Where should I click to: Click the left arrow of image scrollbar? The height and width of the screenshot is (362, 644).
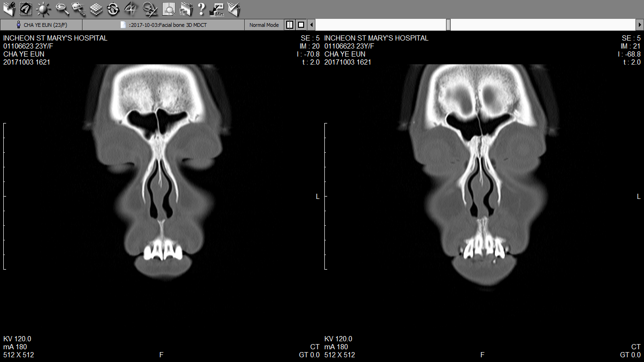tap(311, 25)
